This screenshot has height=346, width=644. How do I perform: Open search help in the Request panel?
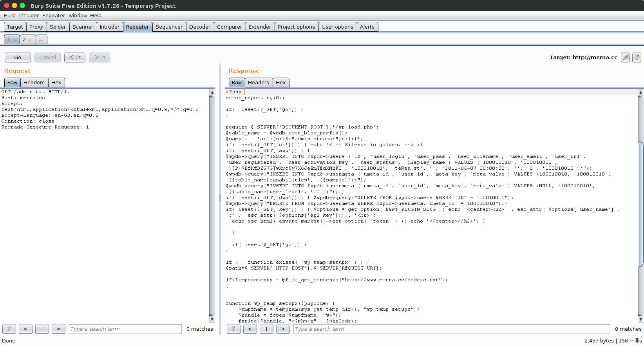[9, 329]
